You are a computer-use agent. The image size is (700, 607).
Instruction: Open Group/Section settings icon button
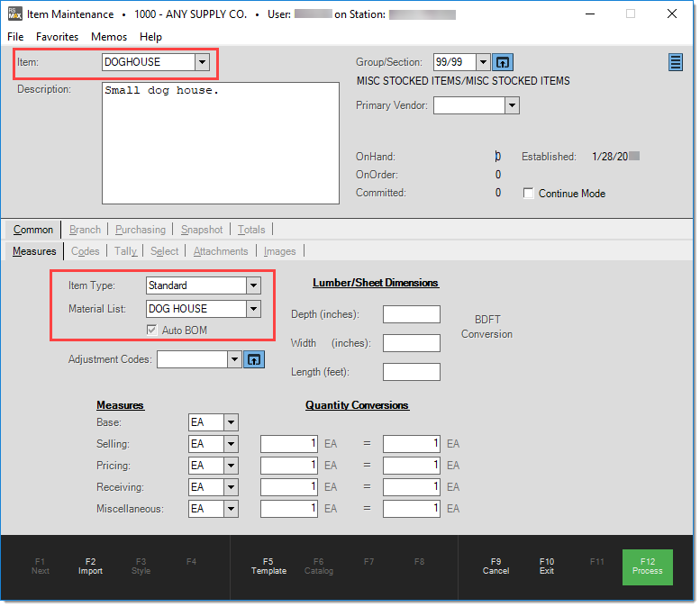click(x=505, y=62)
